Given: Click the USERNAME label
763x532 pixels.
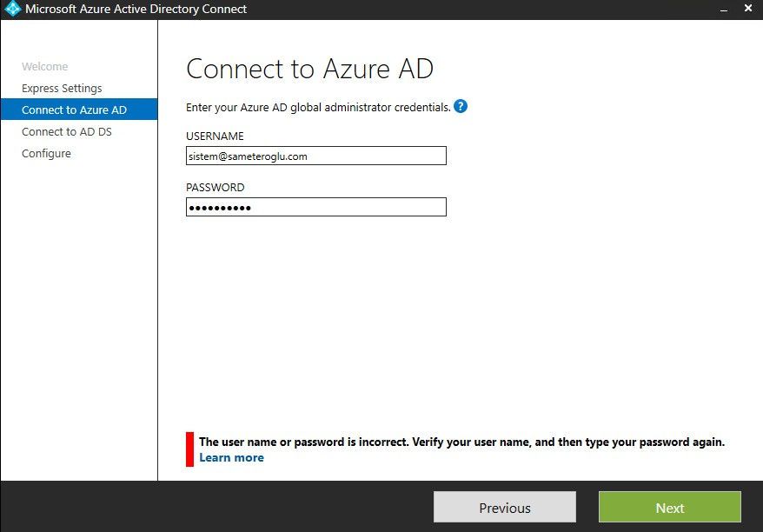Looking at the screenshot, I should (215, 136).
